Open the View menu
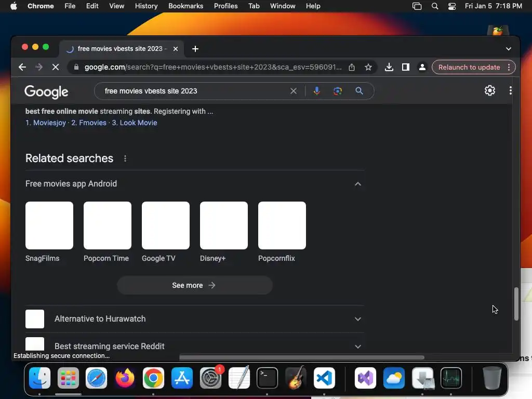 (x=117, y=6)
